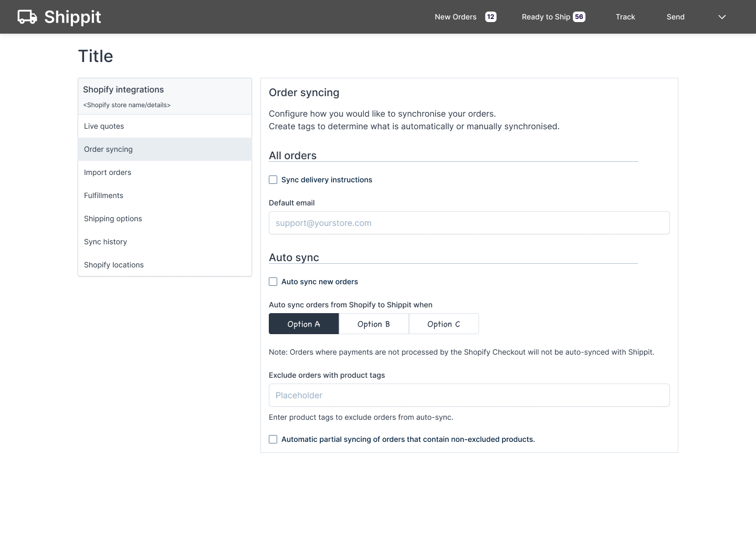Open Fulfillments settings
This screenshot has width=756, height=538.
coord(165,195)
